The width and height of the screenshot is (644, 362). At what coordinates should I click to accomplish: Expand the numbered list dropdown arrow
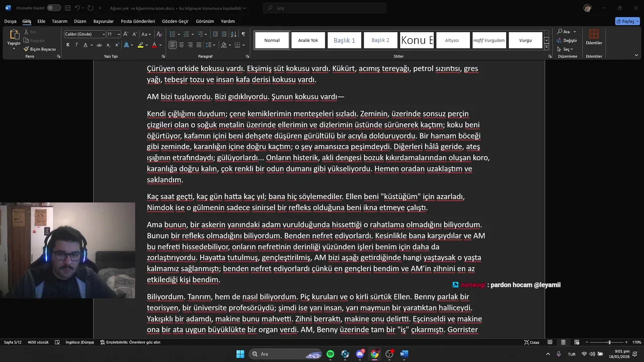193,34
